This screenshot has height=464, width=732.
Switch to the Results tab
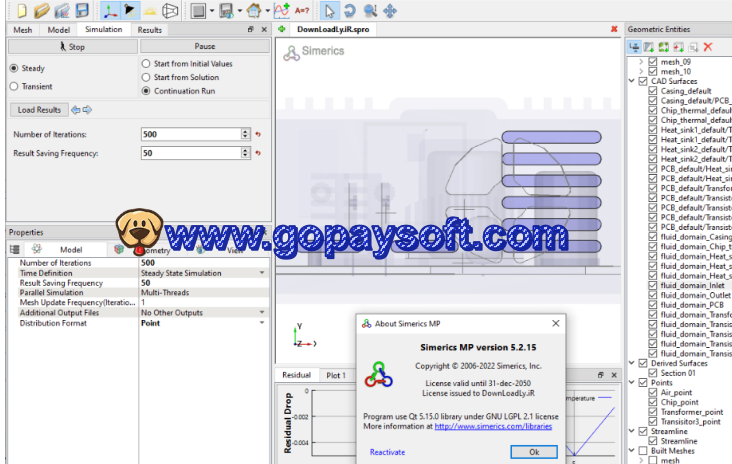point(150,30)
